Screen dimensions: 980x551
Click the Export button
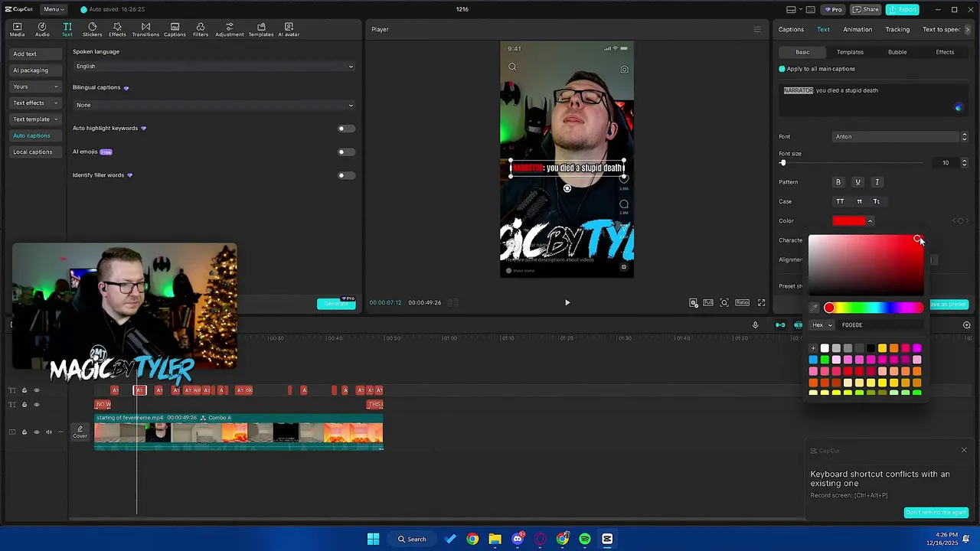pyautogui.click(x=902, y=9)
